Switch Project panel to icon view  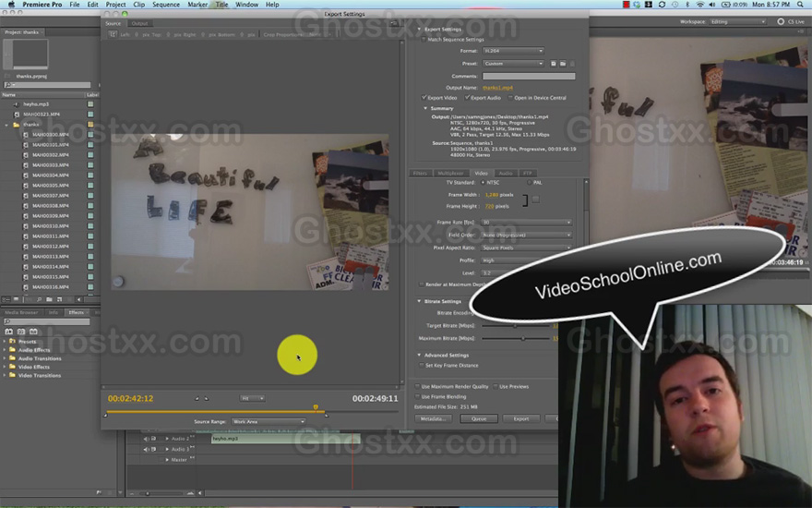[x=16, y=299]
